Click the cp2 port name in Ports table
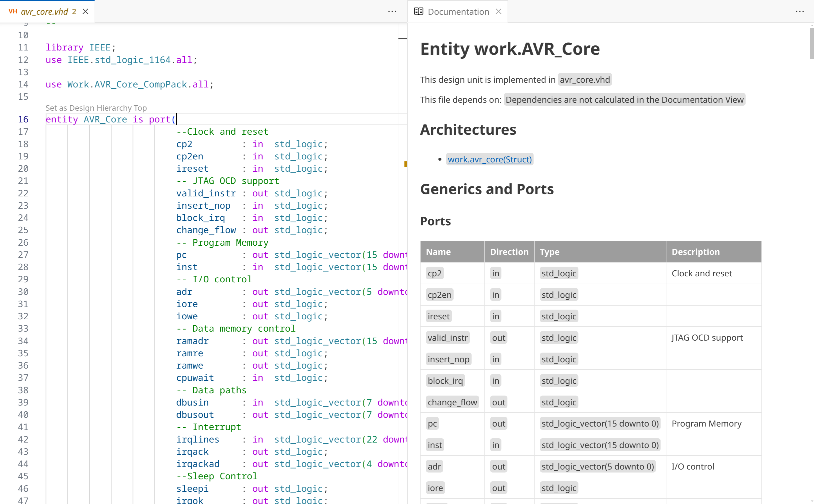This screenshot has height=504, width=814. point(434,273)
